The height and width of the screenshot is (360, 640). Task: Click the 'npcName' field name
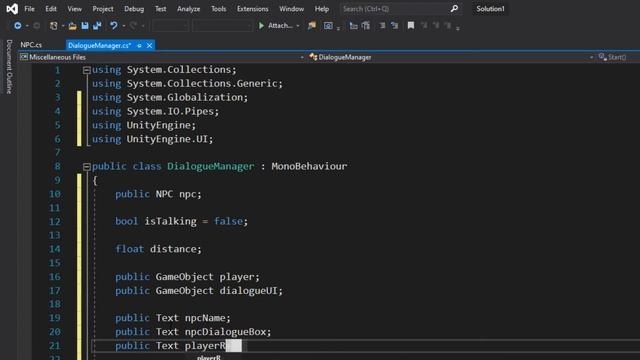(x=205, y=318)
